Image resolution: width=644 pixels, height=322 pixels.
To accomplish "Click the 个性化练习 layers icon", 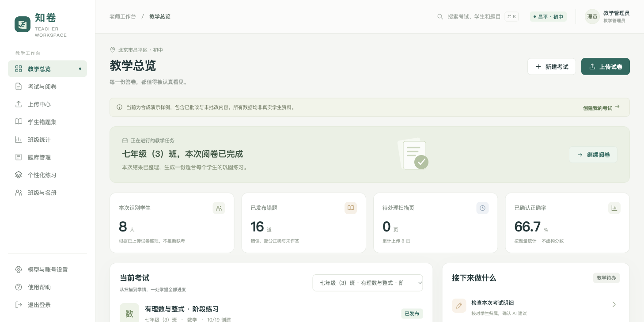I will click(x=19, y=175).
